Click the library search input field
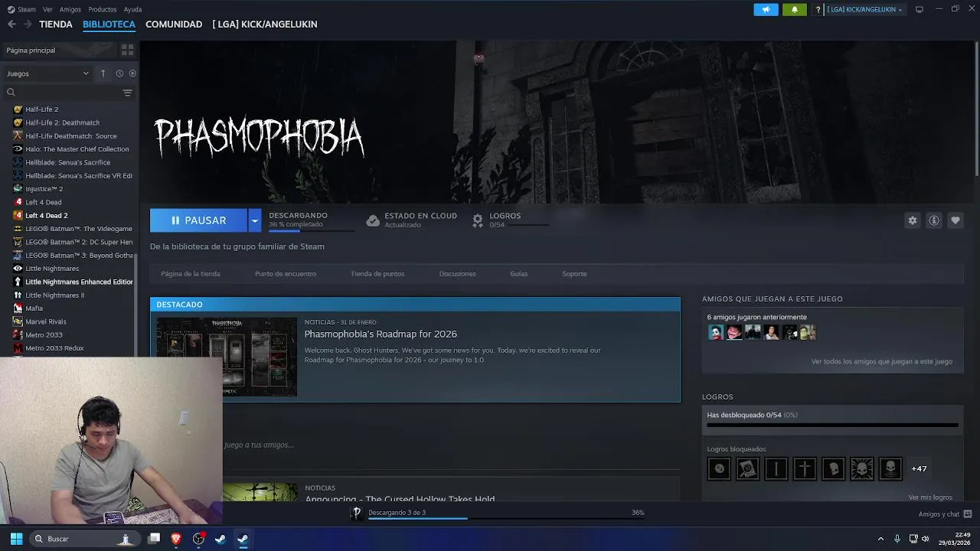The width and height of the screenshot is (980, 551). (67, 93)
